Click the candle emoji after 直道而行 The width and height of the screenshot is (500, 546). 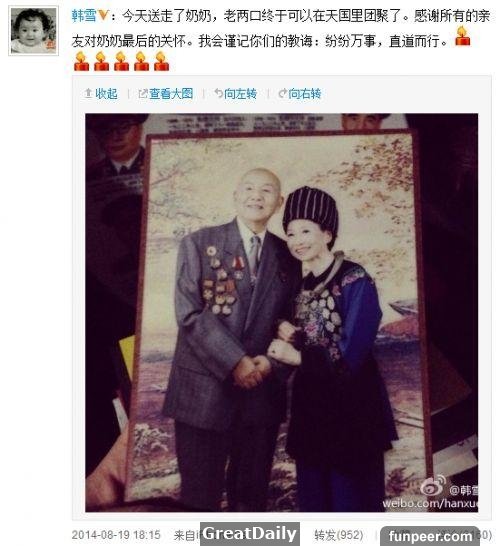462,37
